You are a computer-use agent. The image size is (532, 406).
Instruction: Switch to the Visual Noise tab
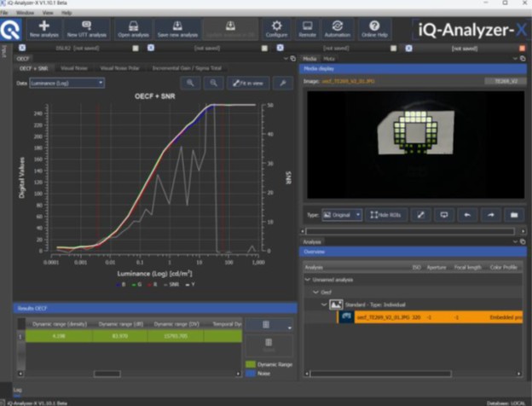(x=74, y=68)
